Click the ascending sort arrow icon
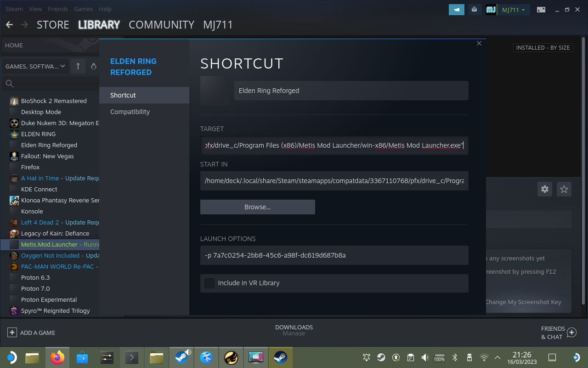The image size is (588, 368). click(78, 66)
